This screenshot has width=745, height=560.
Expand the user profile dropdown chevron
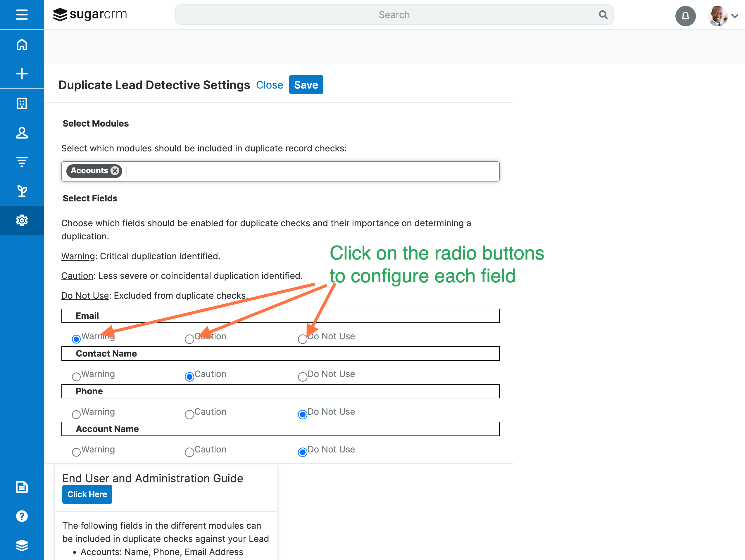[734, 16]
